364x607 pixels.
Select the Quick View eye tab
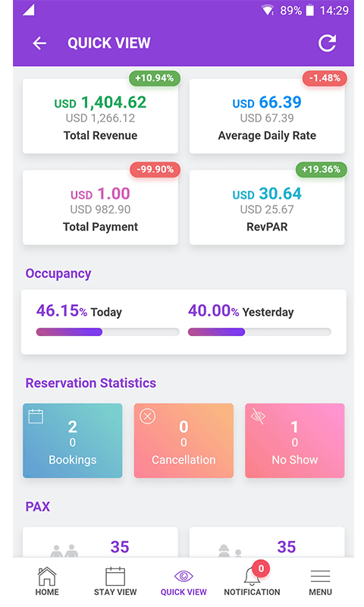click(x=184, y=576)
